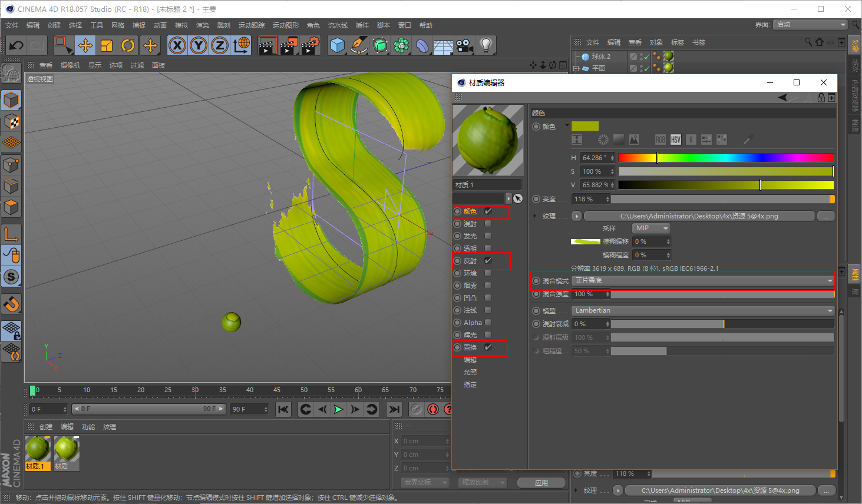Click the coordinate system icon

pos(241,45)
